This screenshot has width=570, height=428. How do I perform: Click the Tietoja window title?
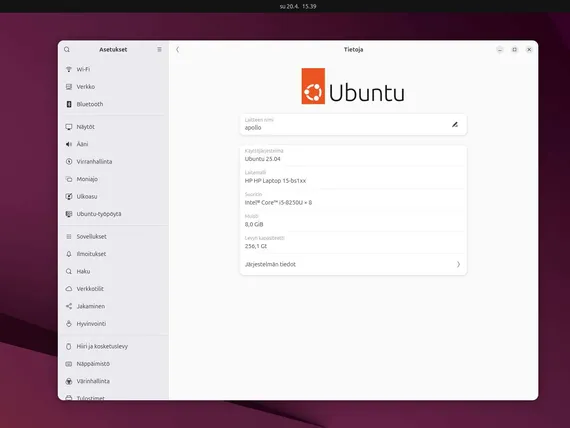click(353, 49)
